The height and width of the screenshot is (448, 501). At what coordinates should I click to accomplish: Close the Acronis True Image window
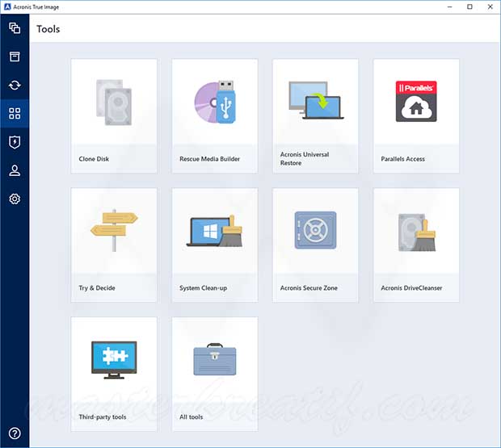coord(490,6)
